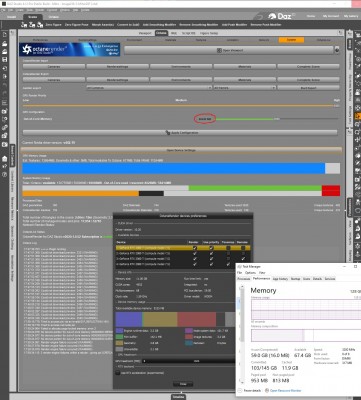Toggle Render checkbox for first GeForce device

coord(195,248)
